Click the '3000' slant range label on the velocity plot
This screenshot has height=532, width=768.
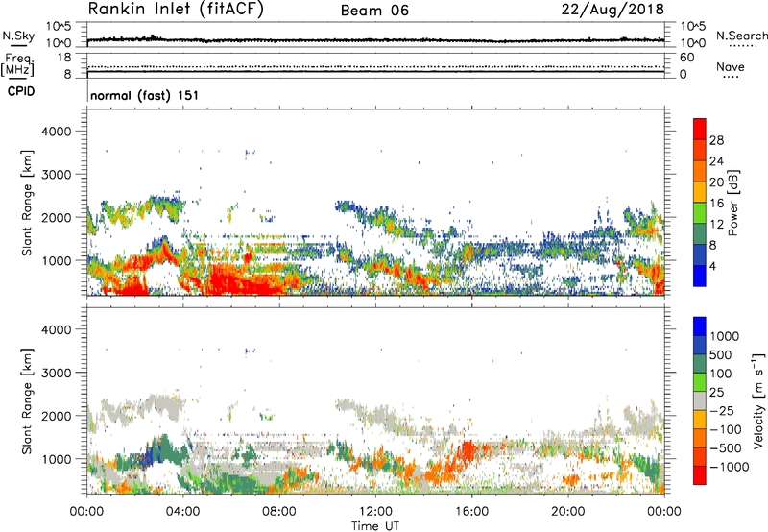[x=56, y=373]
